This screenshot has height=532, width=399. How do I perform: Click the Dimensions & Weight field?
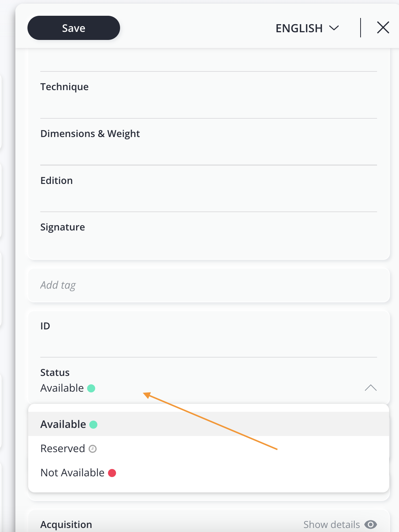coord(209,142)
